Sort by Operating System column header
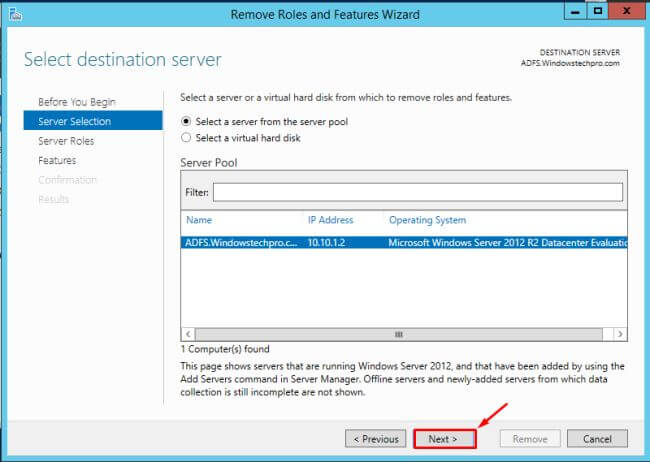The image size is (650, 462). tap(427, 220)
